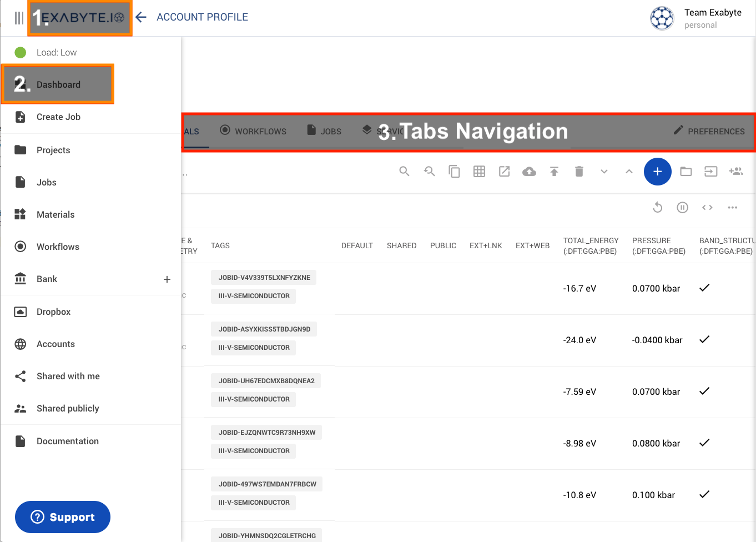This screenshot has width=756, height=542.
Task: Switch to the Preferences tab
Action: pyautogui.click(x=709, y=131)
